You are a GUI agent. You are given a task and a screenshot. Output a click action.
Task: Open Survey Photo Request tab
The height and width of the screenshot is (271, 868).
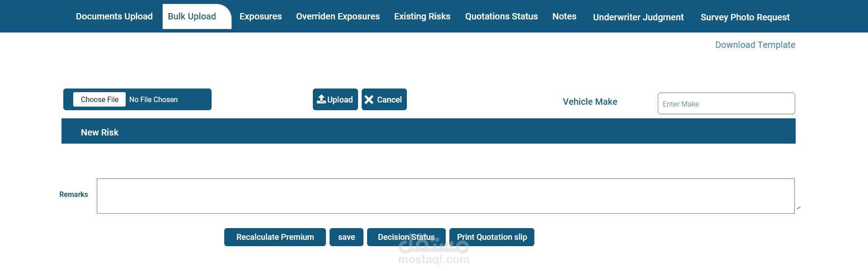(x=745, y=17)
